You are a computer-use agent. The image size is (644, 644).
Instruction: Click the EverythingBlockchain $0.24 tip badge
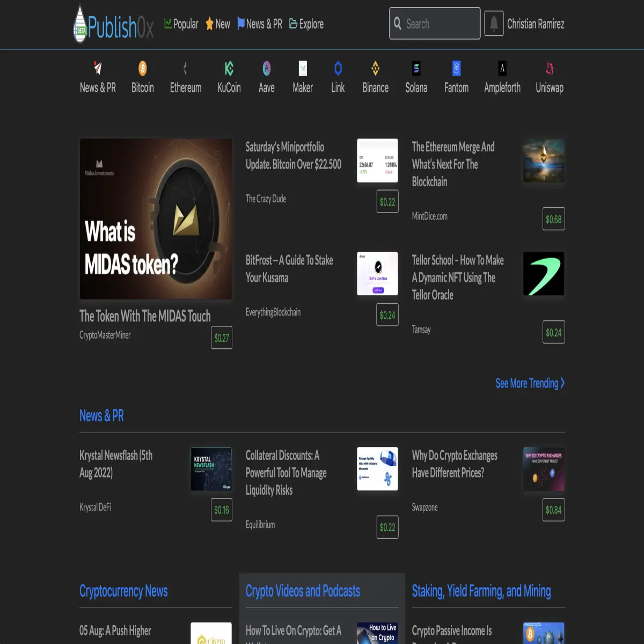(x=387, y=315)
